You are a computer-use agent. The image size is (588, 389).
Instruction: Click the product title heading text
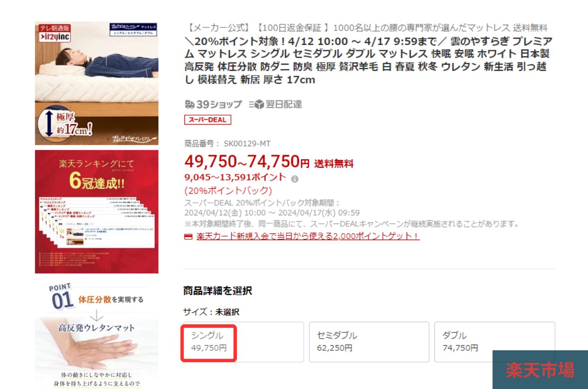[x=368, y=60]
